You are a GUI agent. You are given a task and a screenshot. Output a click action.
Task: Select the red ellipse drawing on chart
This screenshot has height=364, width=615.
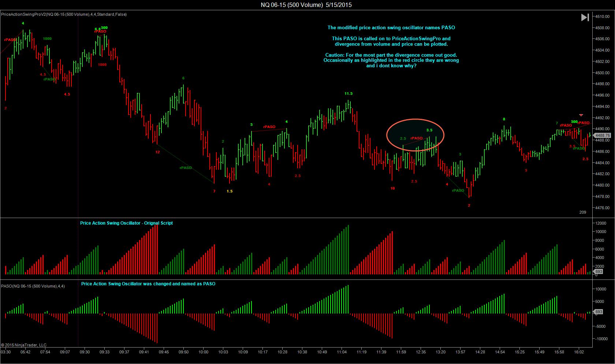point(415,135)
